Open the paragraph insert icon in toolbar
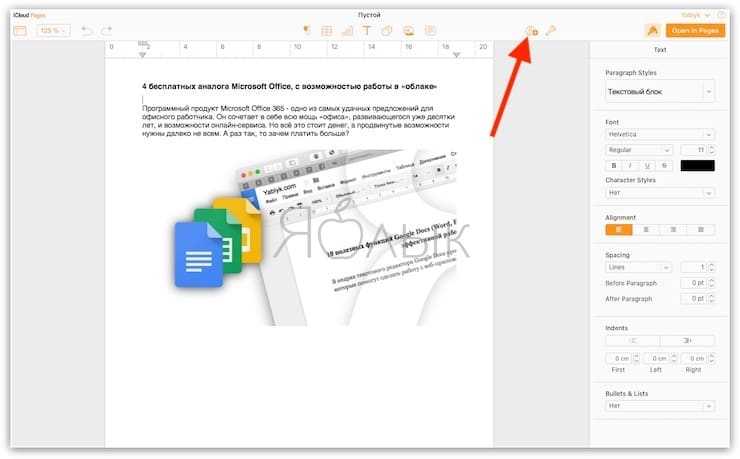740x459 pixels. (x=307, y=31)
